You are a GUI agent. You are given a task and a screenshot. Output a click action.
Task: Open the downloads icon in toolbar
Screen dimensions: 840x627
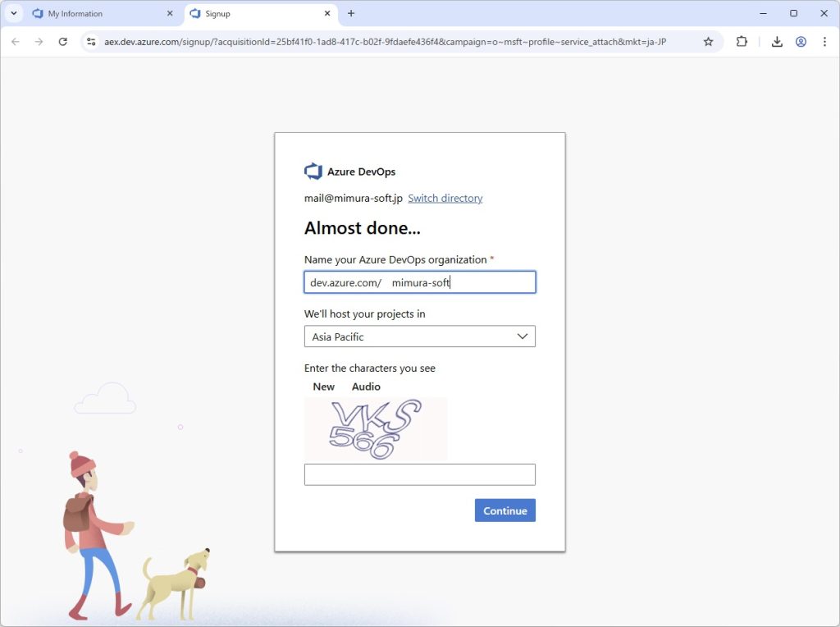[777, 42]
